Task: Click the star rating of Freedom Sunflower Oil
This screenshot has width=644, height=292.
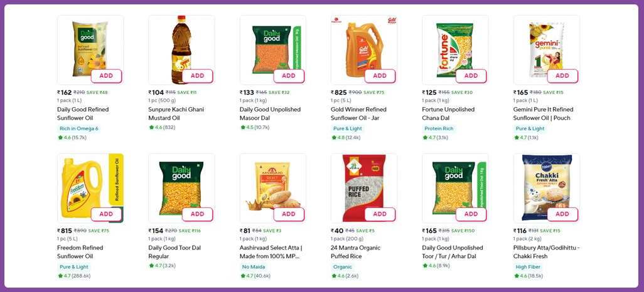Action: point(77,276)
